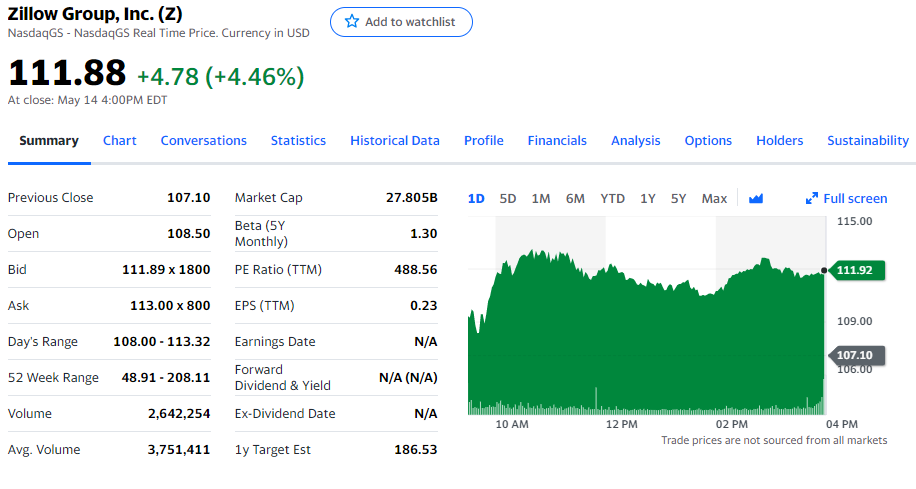Click the Earnings Date label
Viewport: 916px width, 489px height.
point(275,342)
